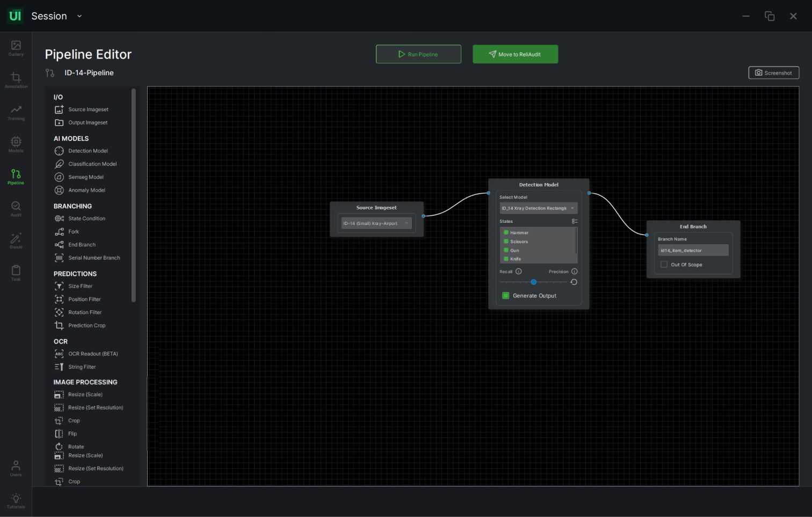Screen dimensions: 812x517
Task: Click the Move to ReliAudit button
Action: [x=515, y=54]
